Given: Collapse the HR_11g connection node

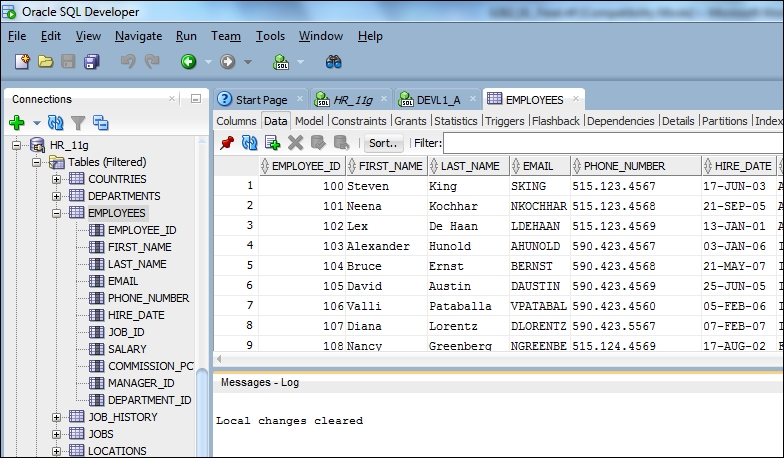Looking at the screenshot, I should [16, 145].
